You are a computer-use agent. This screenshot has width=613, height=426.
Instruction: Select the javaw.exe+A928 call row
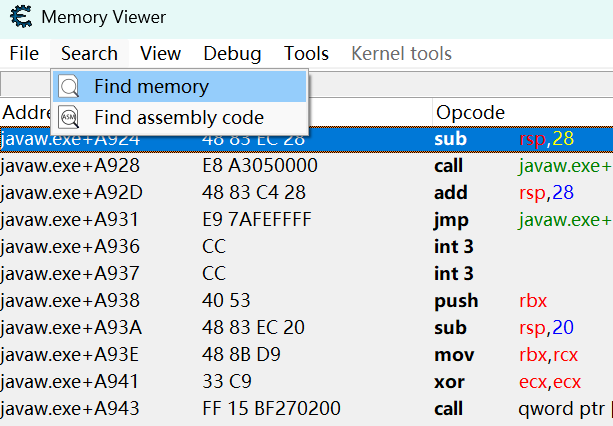(300, 166)
